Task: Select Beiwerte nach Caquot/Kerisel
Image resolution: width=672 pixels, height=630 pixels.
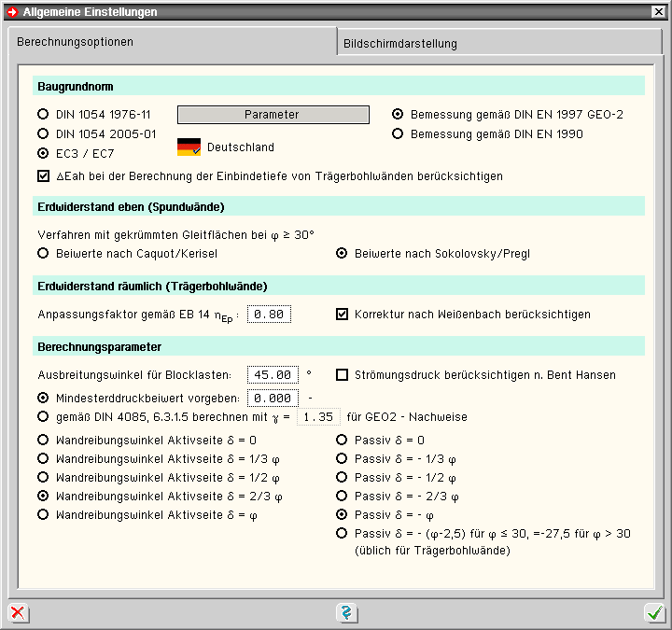Action: (x=43, y=253)
